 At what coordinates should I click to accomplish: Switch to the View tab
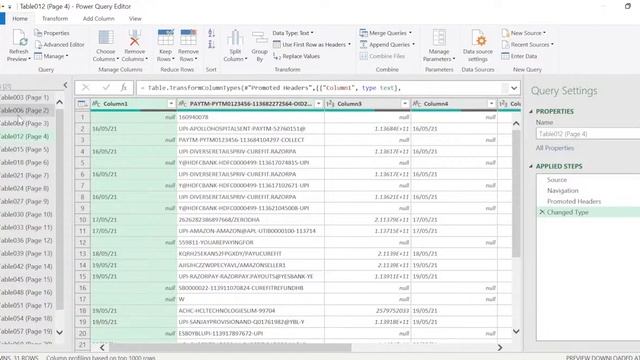click(x=135, y=19)
